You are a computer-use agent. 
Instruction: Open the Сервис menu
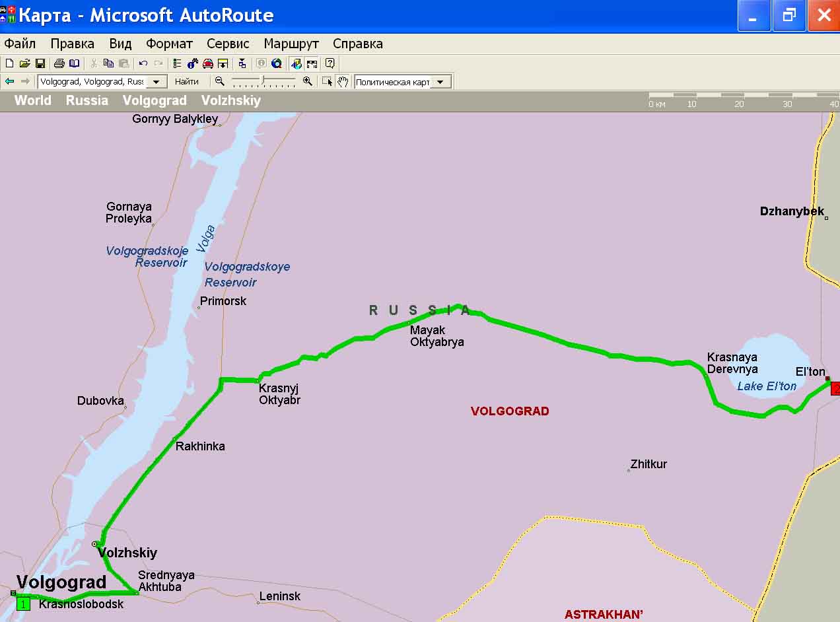pos(228,44)
